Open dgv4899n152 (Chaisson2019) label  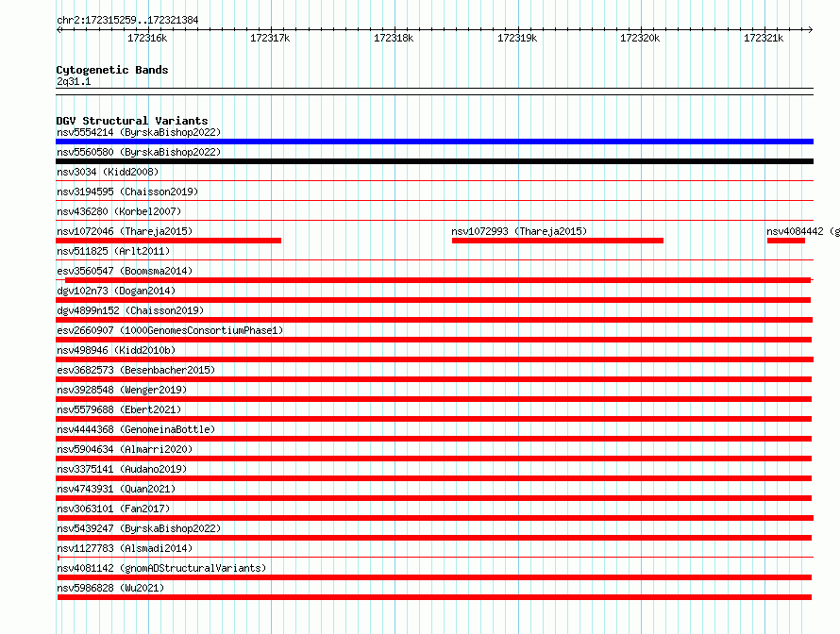pos(130,310)
